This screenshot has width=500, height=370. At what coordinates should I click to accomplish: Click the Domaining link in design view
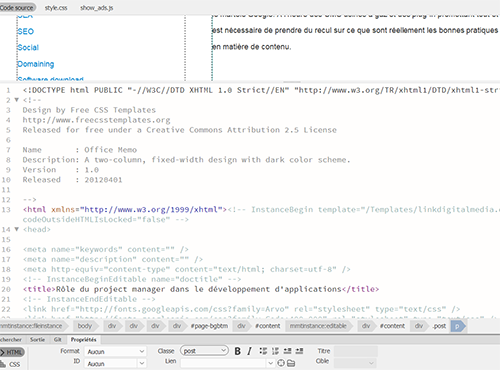click(x=36, y=64)
